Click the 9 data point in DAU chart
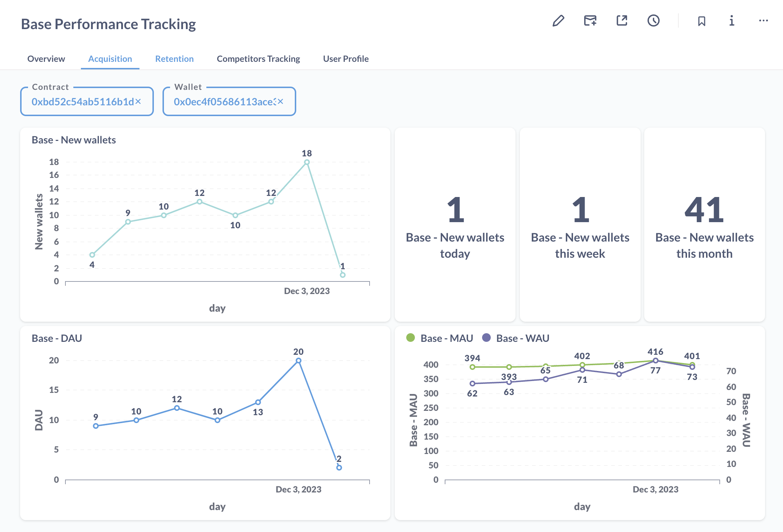783x532 pixels. tap(96, 426)
